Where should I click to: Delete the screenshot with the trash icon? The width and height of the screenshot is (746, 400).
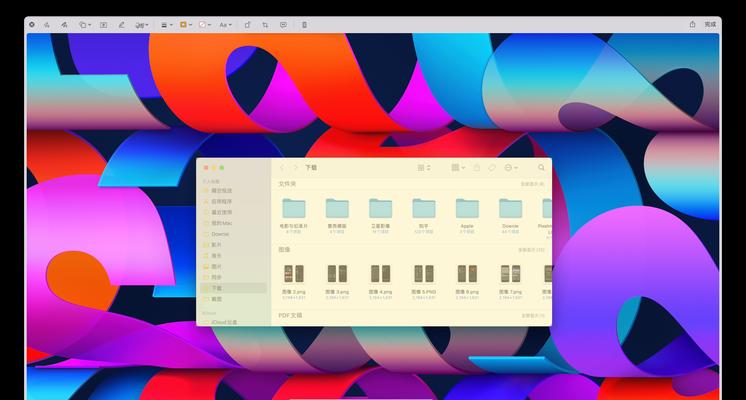pyautogui.click(x=304, y=25)
